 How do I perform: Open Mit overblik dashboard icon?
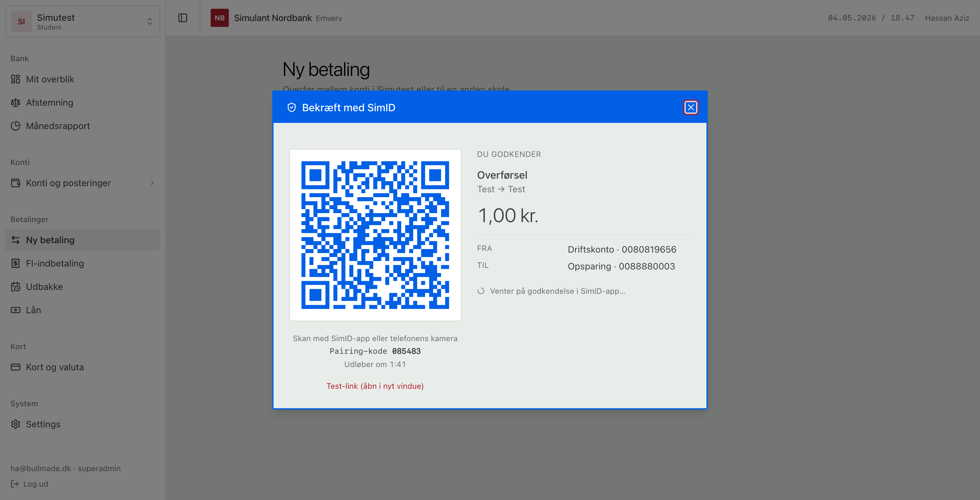coord(16,79)
